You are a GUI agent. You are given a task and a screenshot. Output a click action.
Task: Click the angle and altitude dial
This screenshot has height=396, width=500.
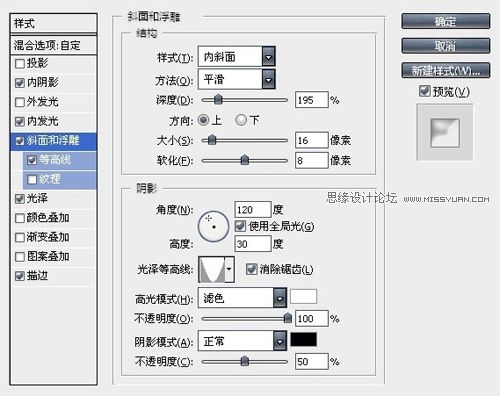[x=213, y=226]
